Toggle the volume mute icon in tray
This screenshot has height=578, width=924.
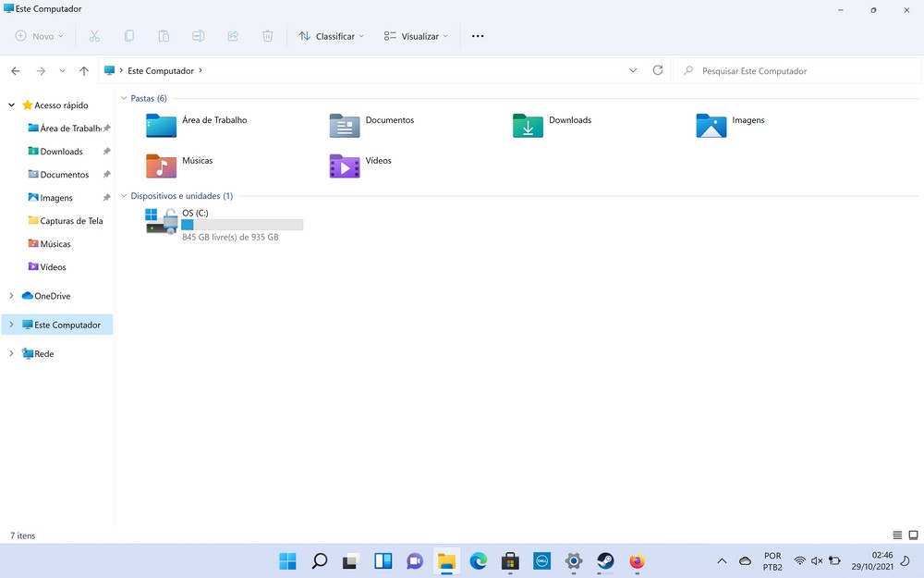click(x=816, y=561)
